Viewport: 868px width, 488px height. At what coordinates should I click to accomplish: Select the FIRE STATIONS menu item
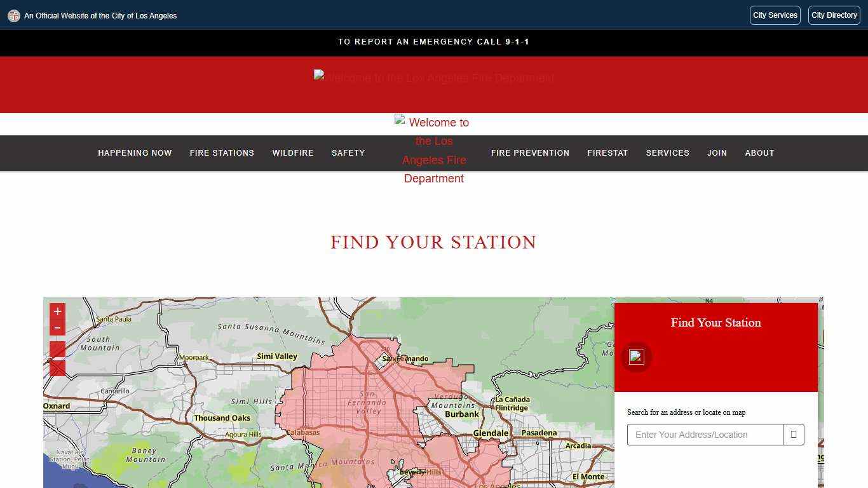pos(222,152)
